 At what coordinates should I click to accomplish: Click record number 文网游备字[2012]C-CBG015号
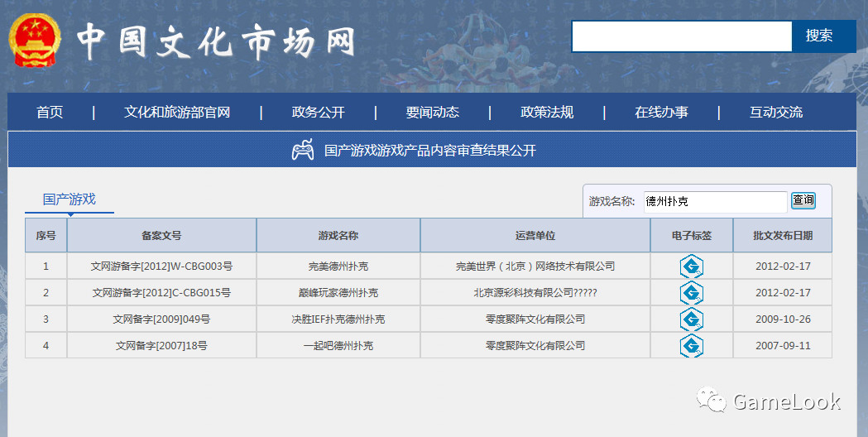point(161,293)
